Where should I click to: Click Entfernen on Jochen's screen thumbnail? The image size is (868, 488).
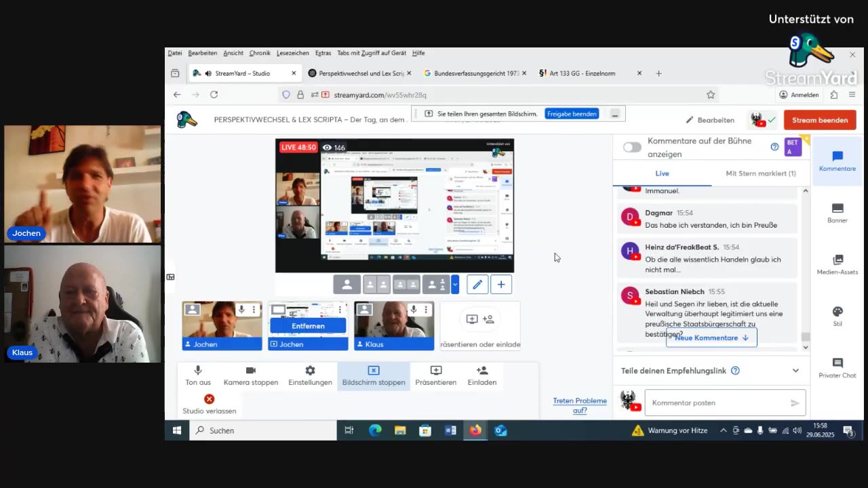(308, 326)
